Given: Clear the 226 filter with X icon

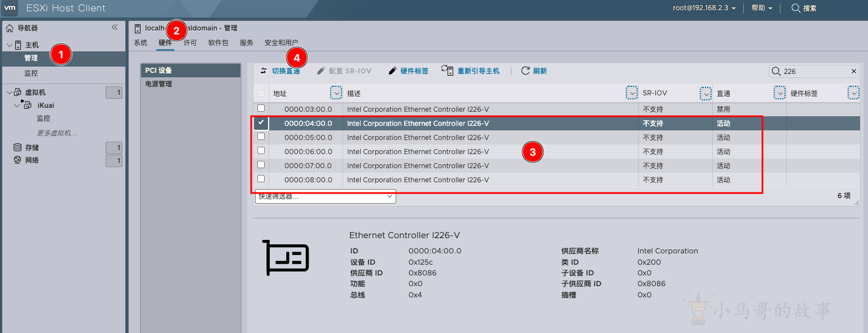Looking at the screenshot, I should tap(853, 71).
